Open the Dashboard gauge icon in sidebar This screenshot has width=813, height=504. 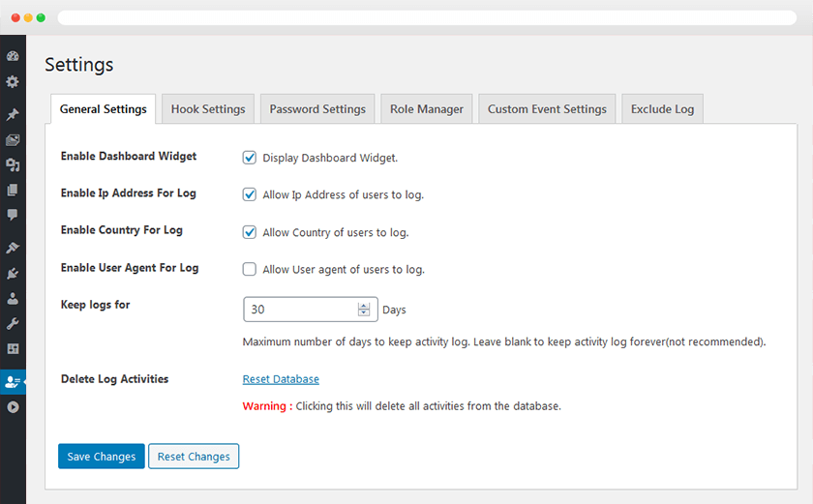13,56
